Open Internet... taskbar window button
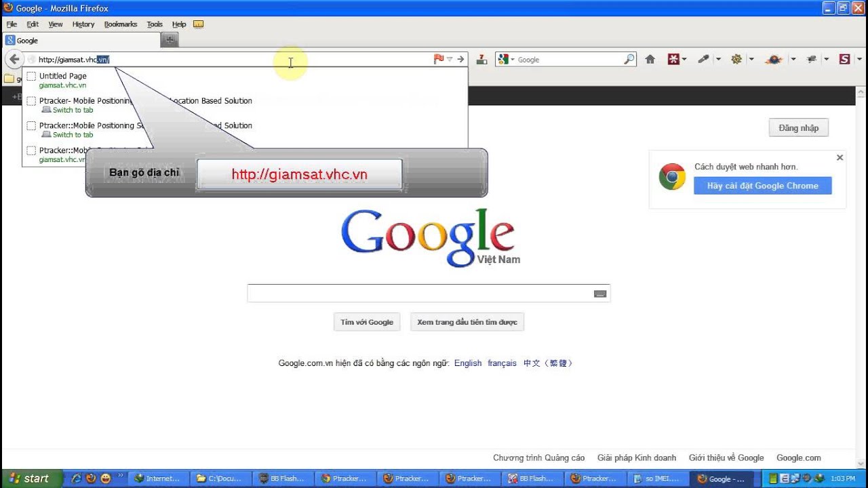Image resolution: width=868 pixels, height=488 pixels. pyautogui.click(x=158, y=479)
